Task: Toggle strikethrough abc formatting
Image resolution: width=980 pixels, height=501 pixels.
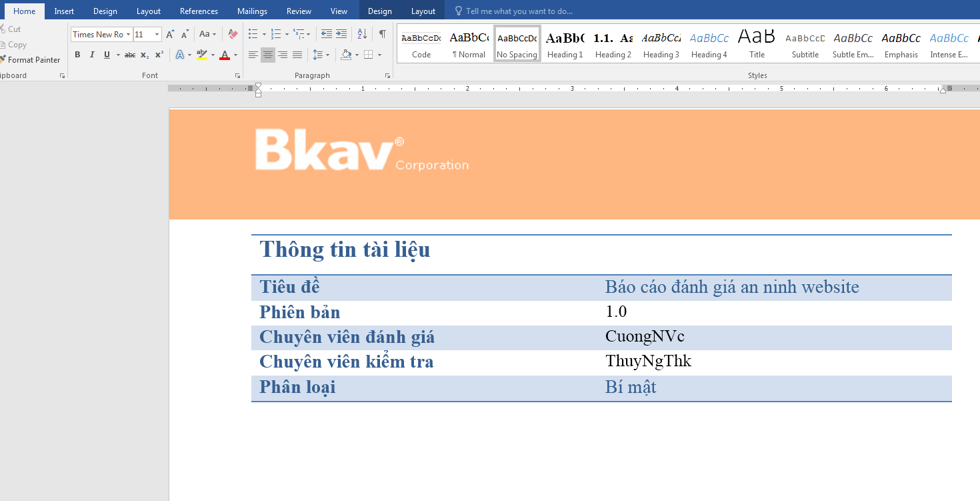Action: [x=130, y=55]
